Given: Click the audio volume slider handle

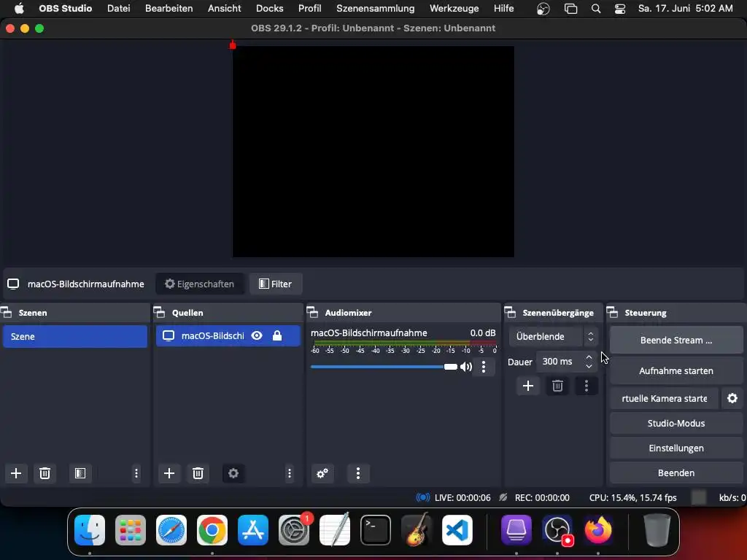Looking at the screenshot, I should [x=451, y=367].
